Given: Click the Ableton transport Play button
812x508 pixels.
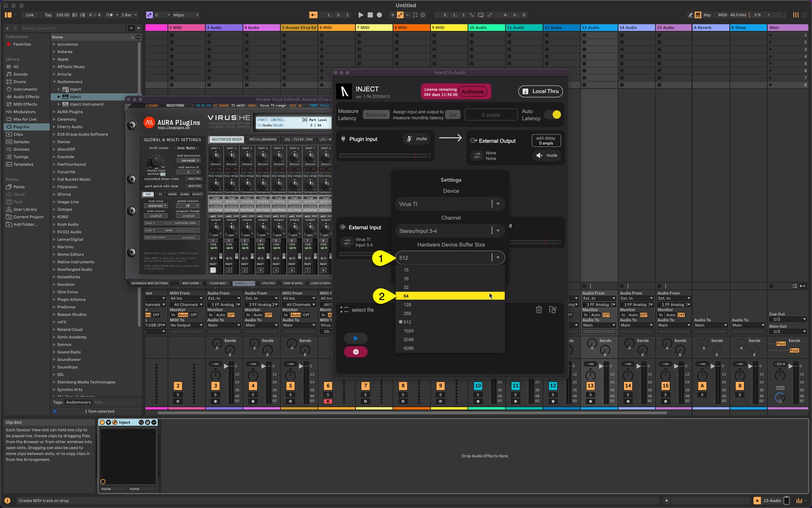Looking at the screenshot, I should click(x=361, y=15).
